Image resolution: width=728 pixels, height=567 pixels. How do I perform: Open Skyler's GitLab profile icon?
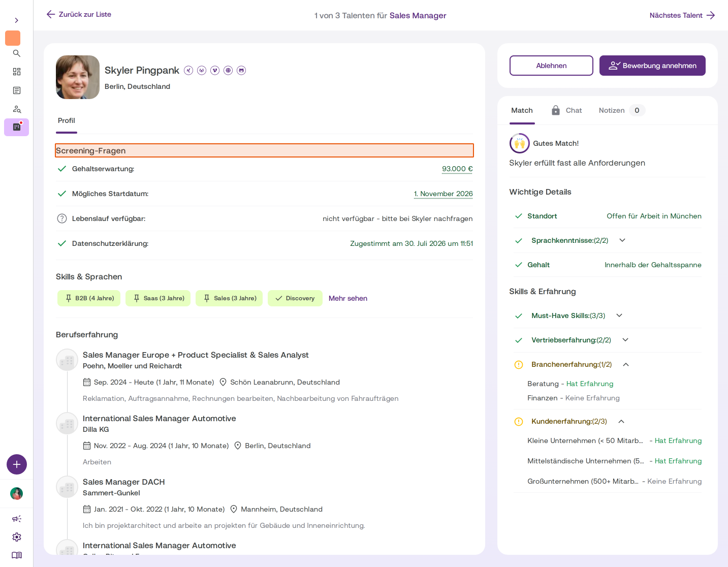coord(202,70)
